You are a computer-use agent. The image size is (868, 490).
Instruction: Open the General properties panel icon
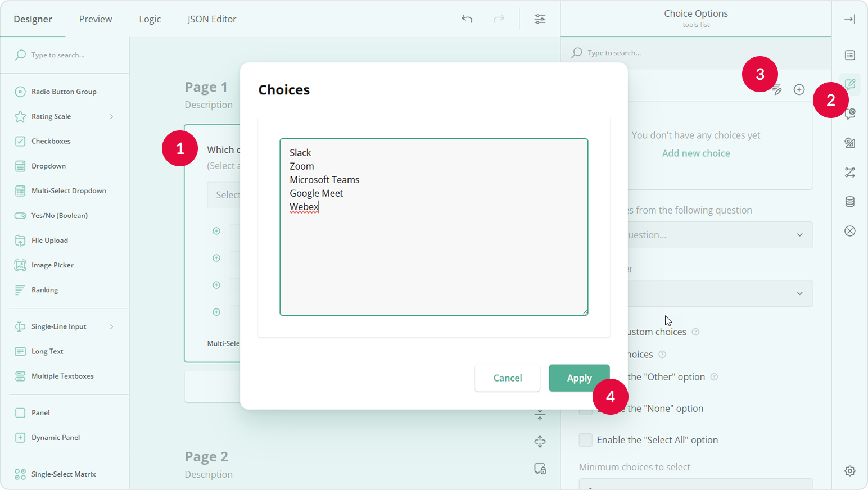(849, 55)
